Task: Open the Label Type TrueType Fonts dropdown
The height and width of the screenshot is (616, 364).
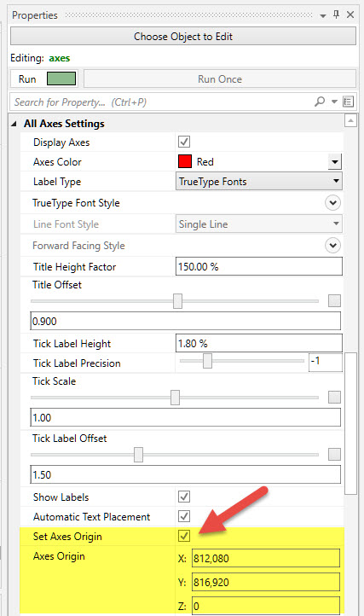Action: click(x=259, y=182)
